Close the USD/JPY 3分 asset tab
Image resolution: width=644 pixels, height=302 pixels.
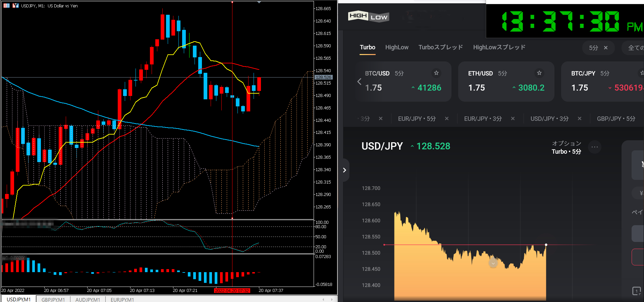[579, 118]
